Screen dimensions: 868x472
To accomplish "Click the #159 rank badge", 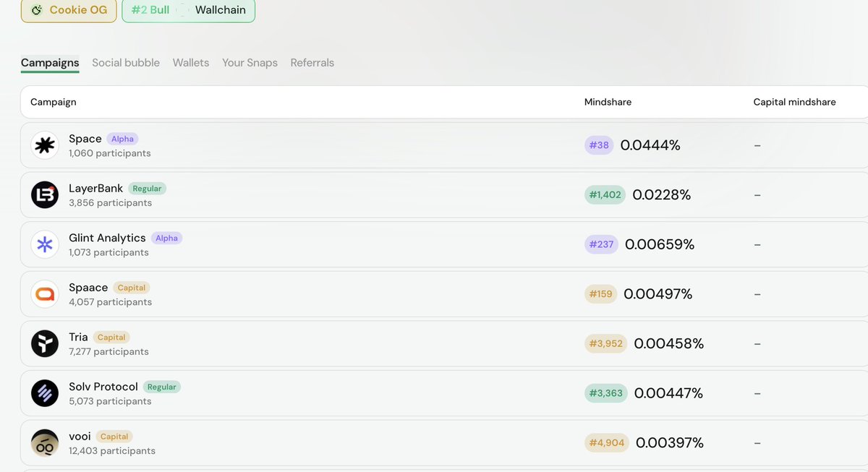I will [600, 294].
